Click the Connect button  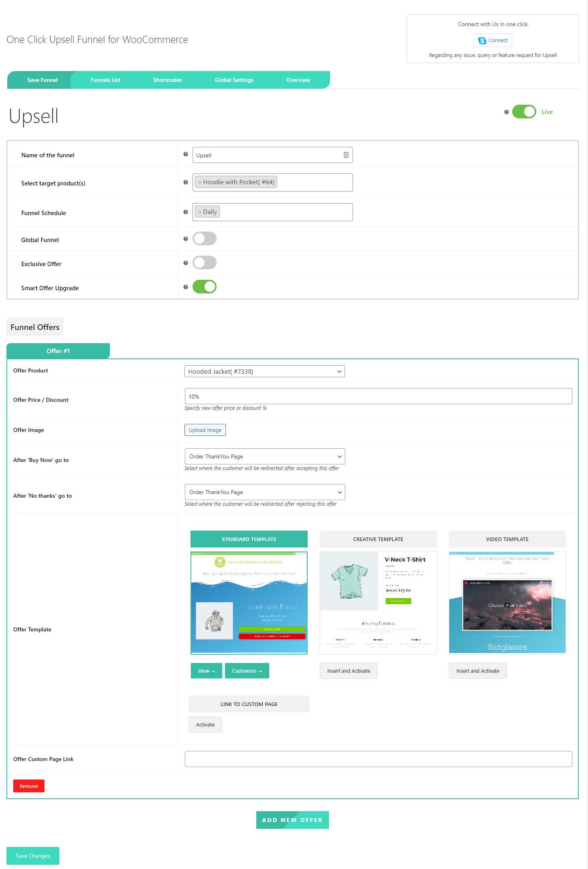(x=493, y=40)
